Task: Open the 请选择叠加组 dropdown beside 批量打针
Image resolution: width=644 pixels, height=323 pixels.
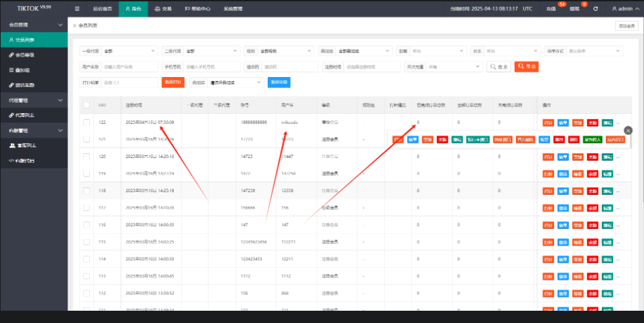Action: (235, 82)
